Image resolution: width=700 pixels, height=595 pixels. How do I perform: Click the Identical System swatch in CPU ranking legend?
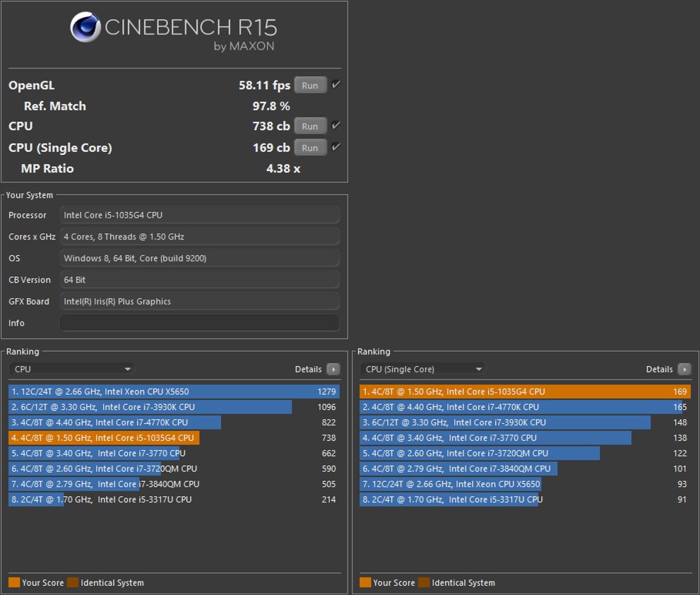pyautogui.click(x=72, y=582)
